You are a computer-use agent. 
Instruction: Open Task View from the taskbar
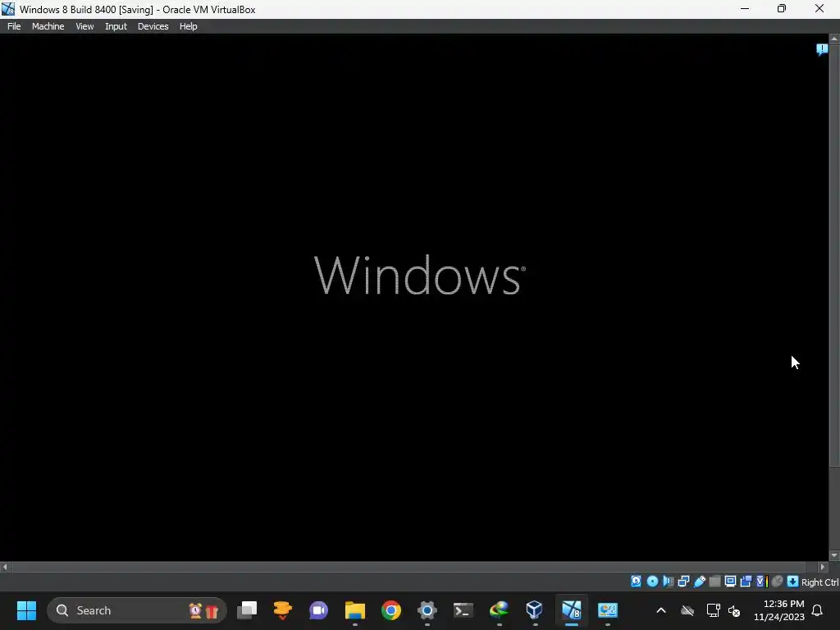247,610
